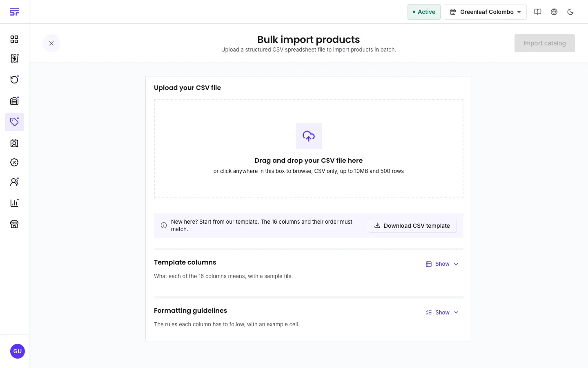Click the 'Template columns' heading
Image resolution: width=588 pixels, height=368 pixels.
coord(185,263)
